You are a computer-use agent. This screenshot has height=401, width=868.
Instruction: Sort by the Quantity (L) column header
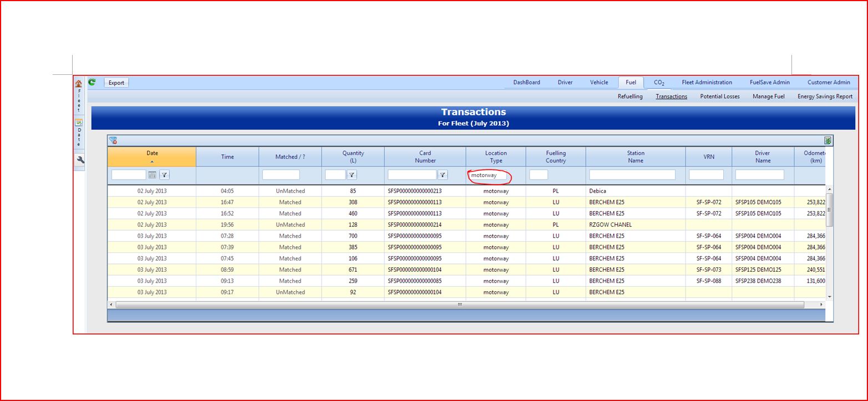click(x=353, y=156)
